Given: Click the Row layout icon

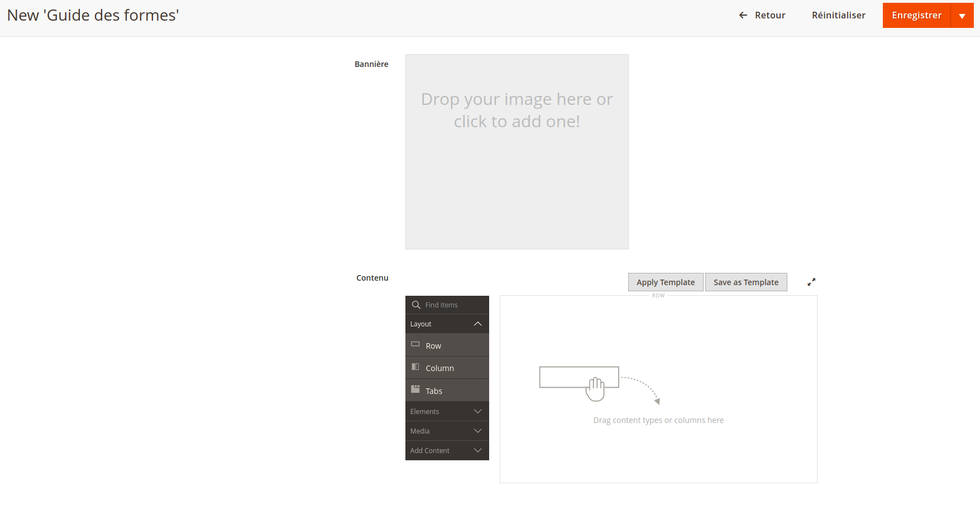Looking at the screenshot, I should click(x=415, y=344).
